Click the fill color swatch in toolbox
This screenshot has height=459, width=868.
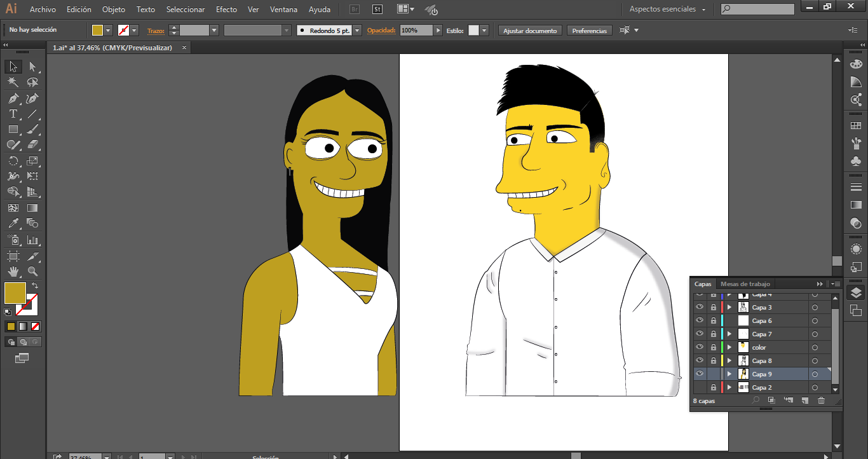(x=15, y=293)
